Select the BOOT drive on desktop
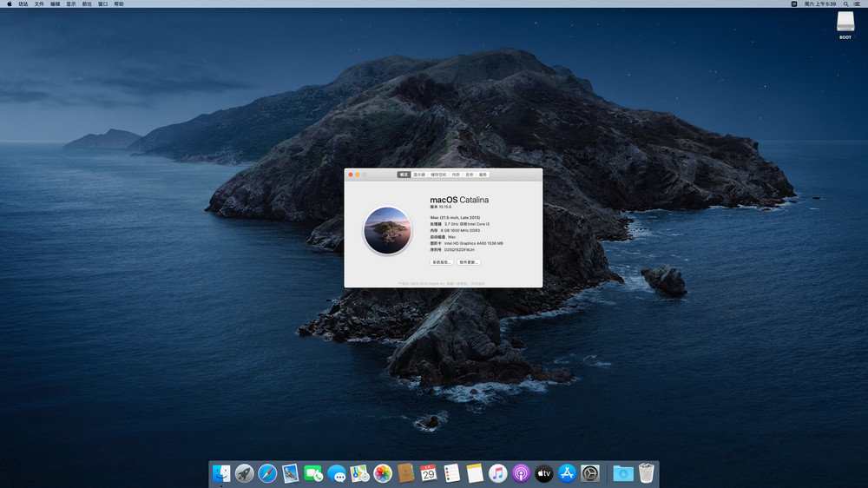This screenshot has width=868, height=488. [x=845, y=25]
